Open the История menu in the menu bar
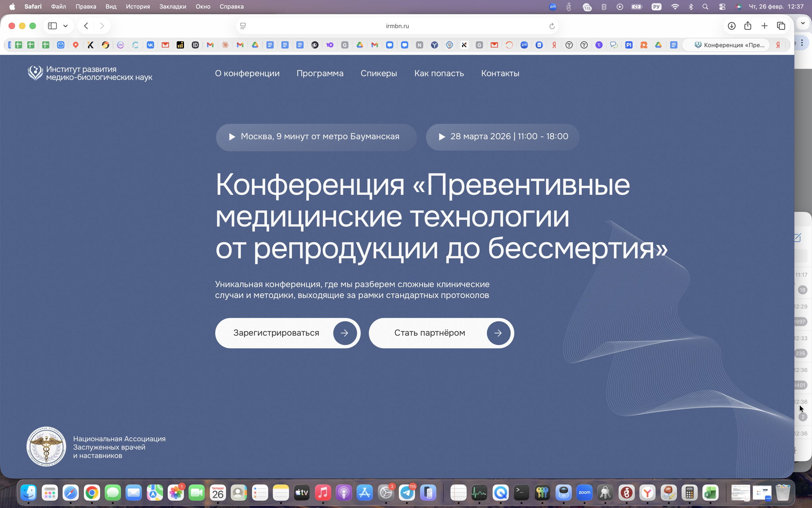812x508 pixels. pyautogui.click(x=138, y=6)
